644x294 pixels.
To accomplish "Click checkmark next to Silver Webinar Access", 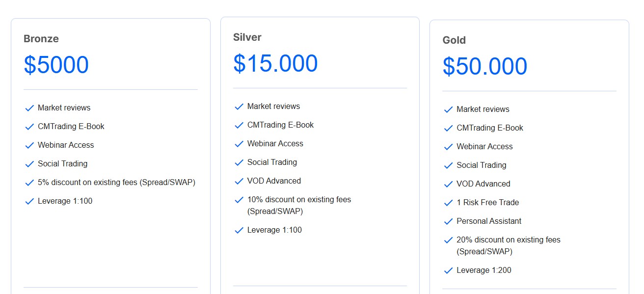I will [x=239, y=144].
